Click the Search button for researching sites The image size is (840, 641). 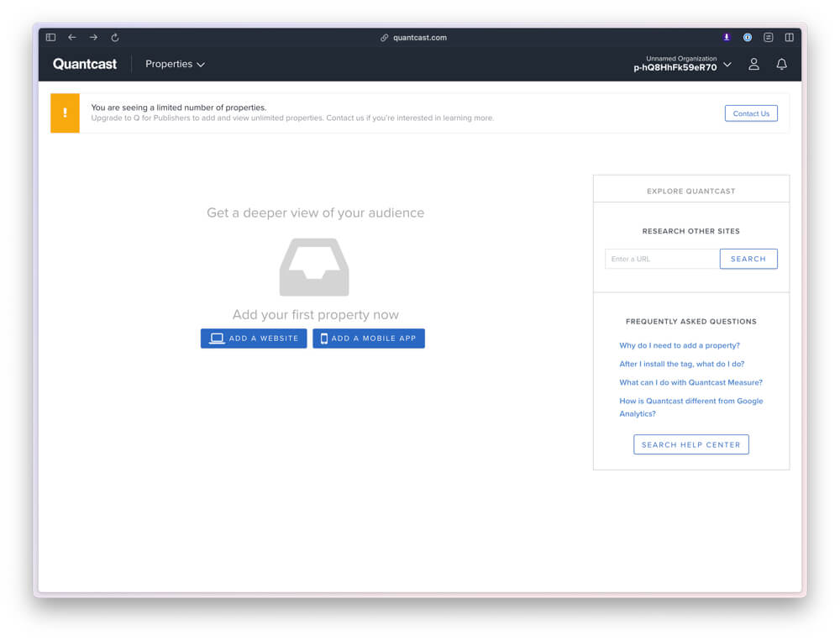(x=748, y=259)
